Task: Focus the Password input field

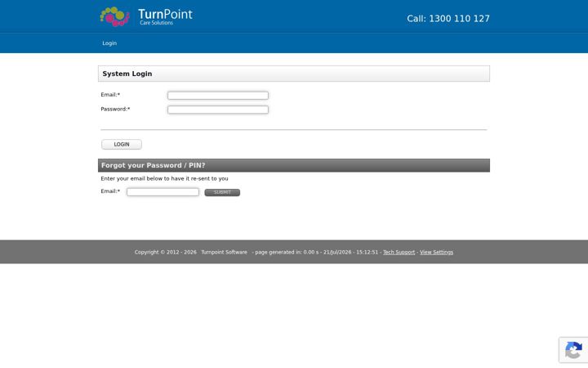Action: [x=218, y=110]
